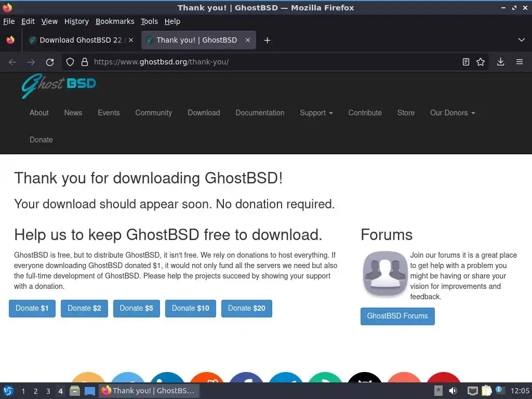Reload the current page
Screen dimensions: 532x399
(50, 62)
